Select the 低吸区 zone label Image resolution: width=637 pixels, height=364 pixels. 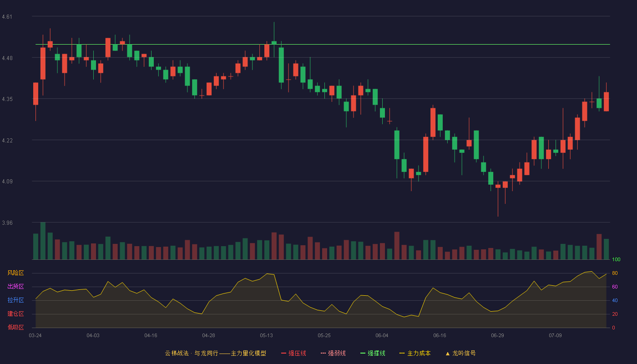click(15, 328)
